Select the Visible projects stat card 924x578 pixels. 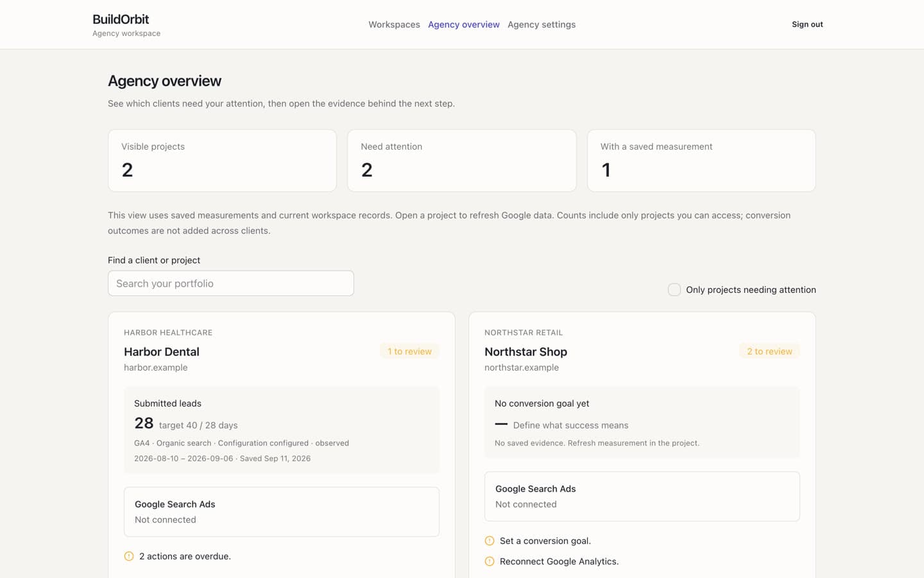[222, 161]
